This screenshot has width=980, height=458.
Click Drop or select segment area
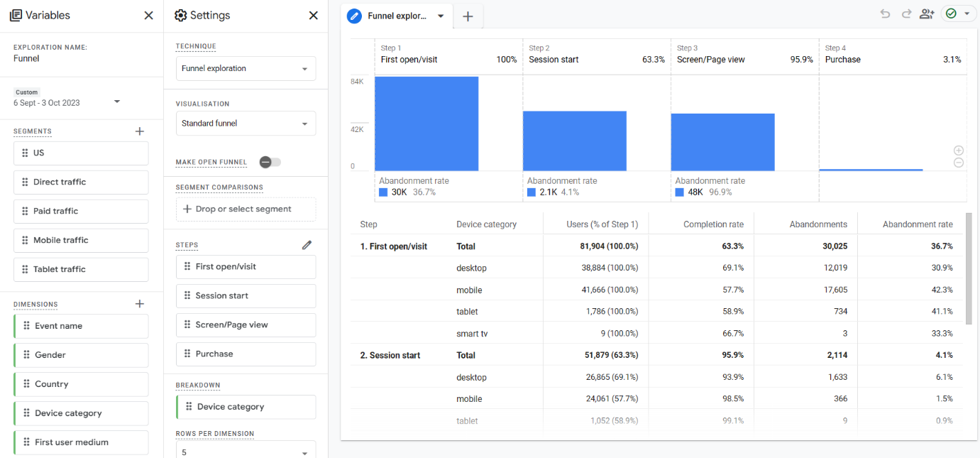(246, 209)
